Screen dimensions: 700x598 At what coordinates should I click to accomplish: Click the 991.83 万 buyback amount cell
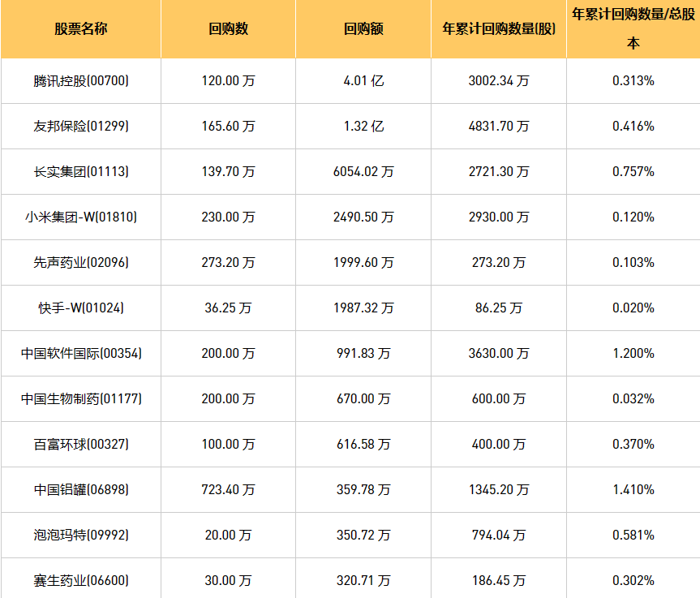click(x=363, y=354)
